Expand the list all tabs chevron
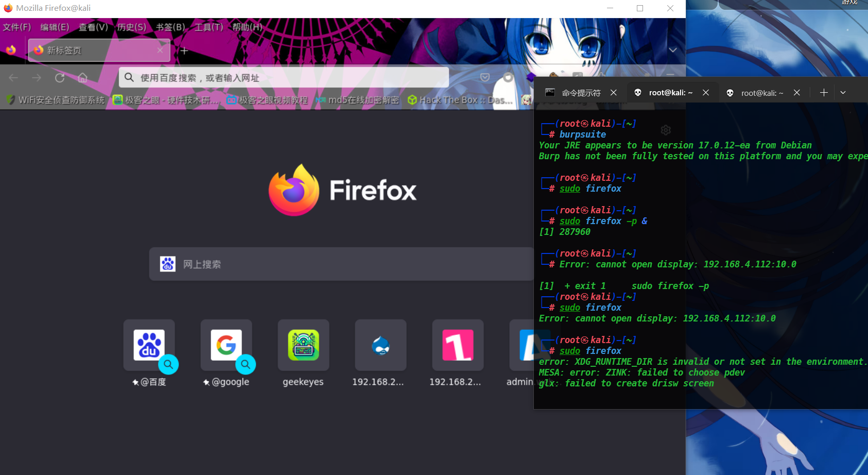 coord(672,50)
